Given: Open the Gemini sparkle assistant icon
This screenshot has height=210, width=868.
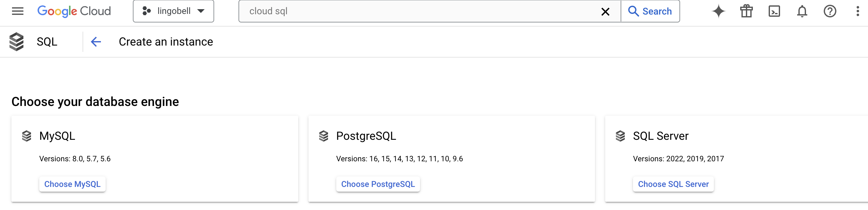Looking at the screenshot, I should tap(718, 11).
